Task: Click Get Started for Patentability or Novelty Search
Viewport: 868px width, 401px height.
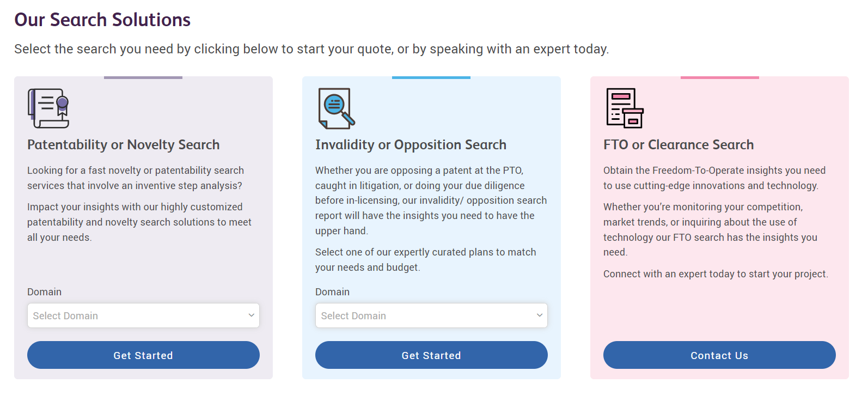Action: (x=143, y=355)
